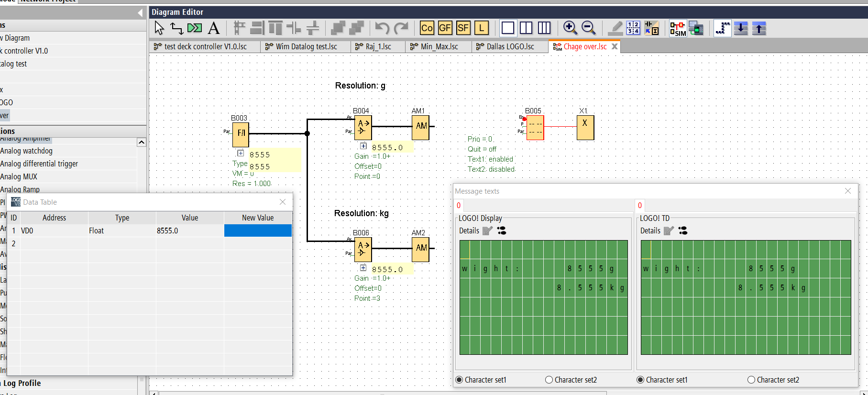Expand the B003 parameter box
Image resolution: width=868 pixels, height=395 pixels.
(x=241, y=154)
